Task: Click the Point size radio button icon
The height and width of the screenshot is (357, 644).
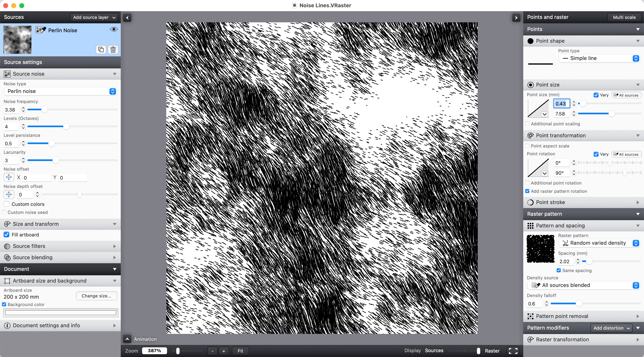Action: [530, 84]
